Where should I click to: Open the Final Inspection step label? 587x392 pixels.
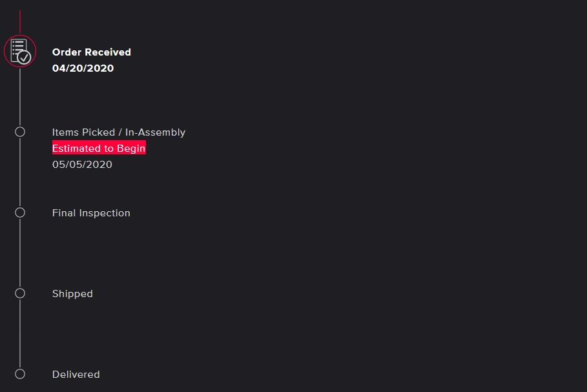pos(91,213)
